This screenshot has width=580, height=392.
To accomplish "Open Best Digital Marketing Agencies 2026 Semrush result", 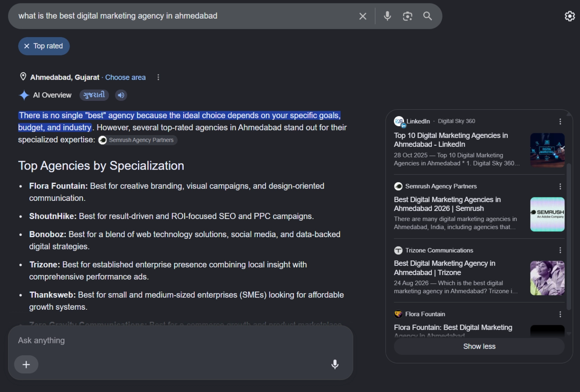I will 447,204.
